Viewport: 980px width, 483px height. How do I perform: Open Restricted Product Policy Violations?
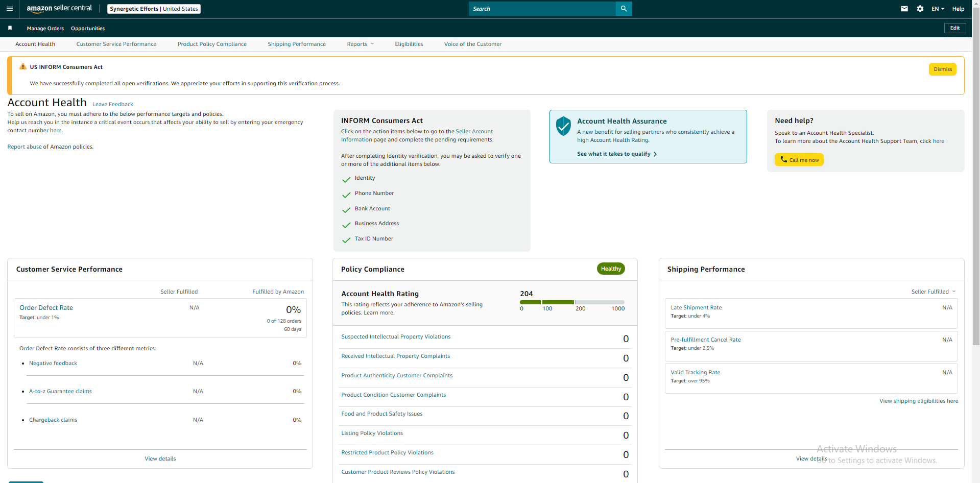(x=387, y=452)
